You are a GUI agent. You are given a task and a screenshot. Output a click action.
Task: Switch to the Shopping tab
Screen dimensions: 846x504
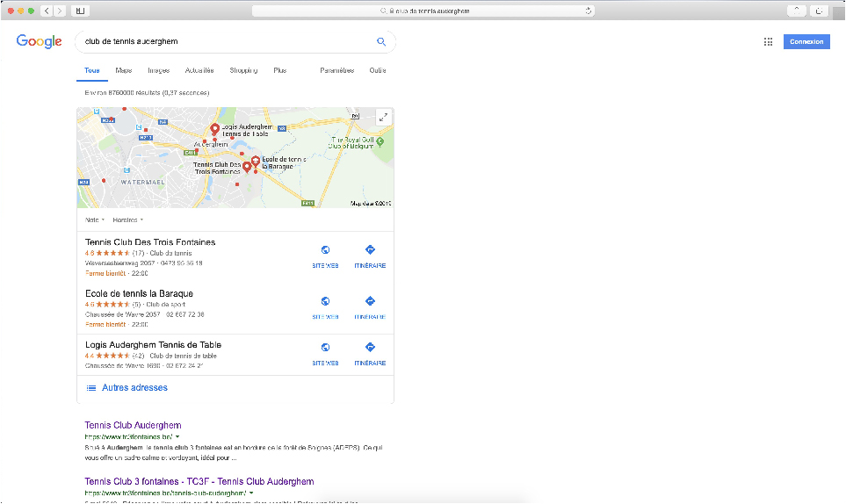click(x=243, y=70)
